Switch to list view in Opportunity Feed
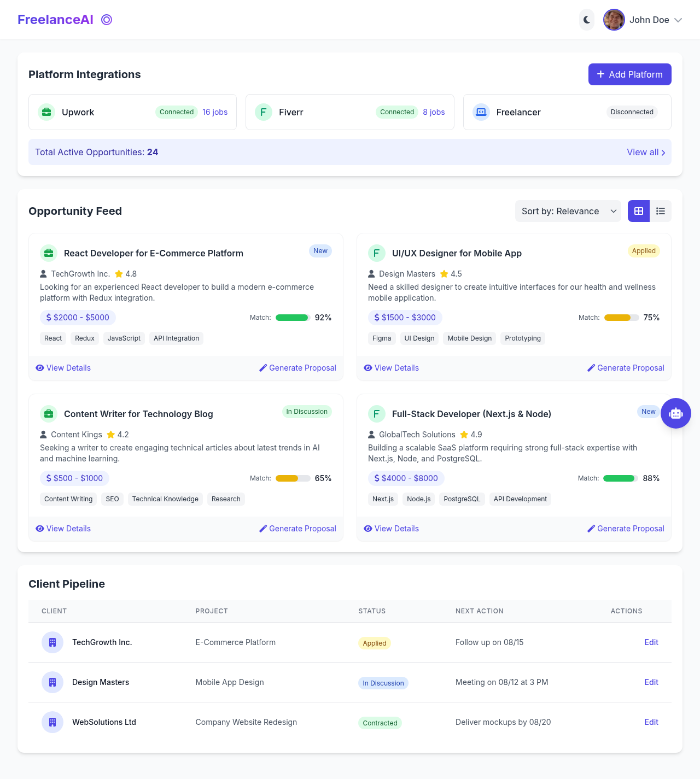This screenshot has width=700, height=779. (661, 211)
